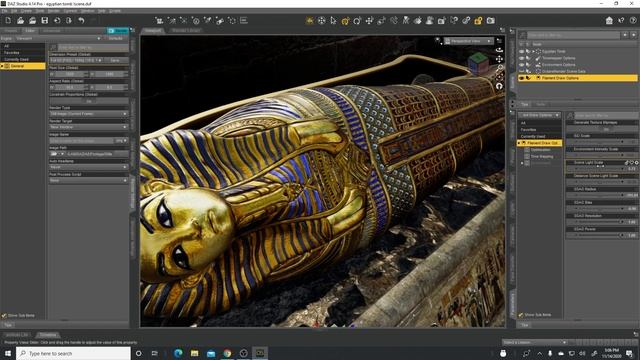The image size is (640, 360).
Task: Open the Edit menu
Action: [x=14, y=11]
